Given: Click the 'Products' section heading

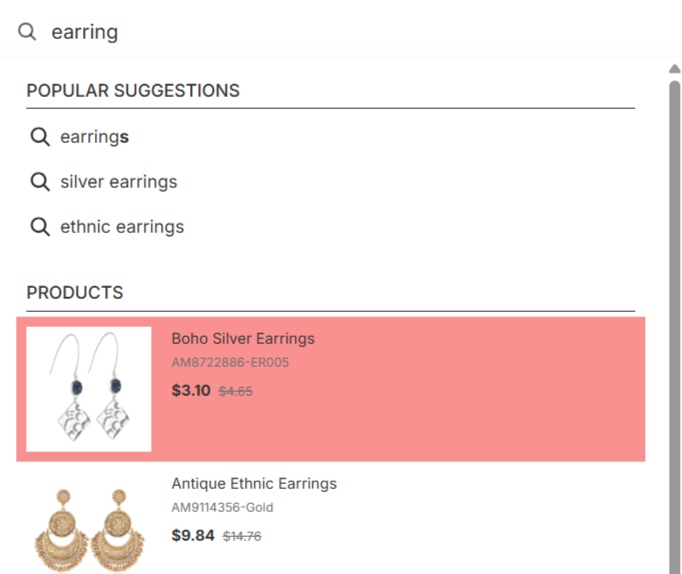Looking at the screenshot, I should (x=75, y=293).
